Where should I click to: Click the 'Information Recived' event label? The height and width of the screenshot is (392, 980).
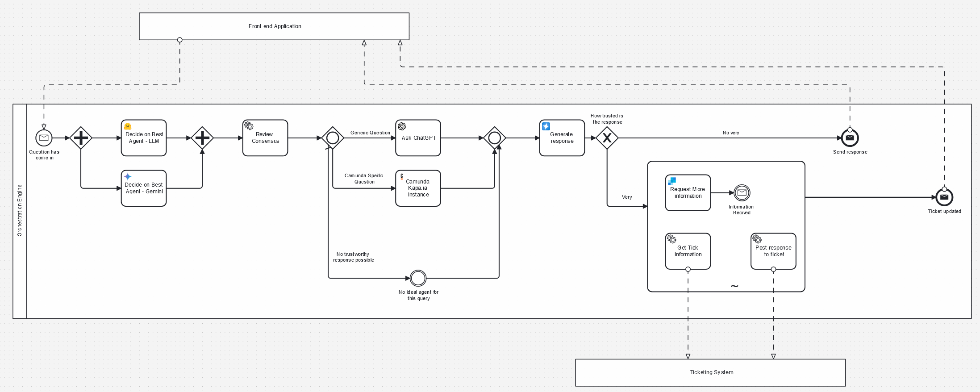(x=741, y=210)
